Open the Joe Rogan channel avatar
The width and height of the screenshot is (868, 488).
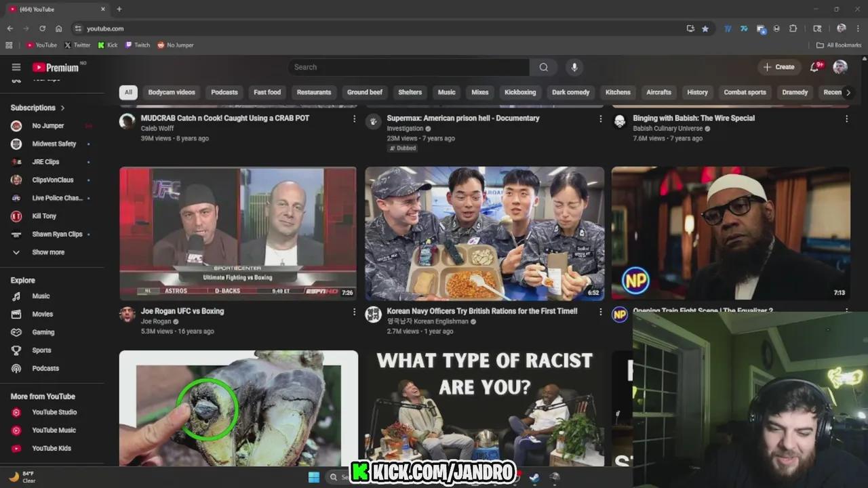tap(127, 314)
